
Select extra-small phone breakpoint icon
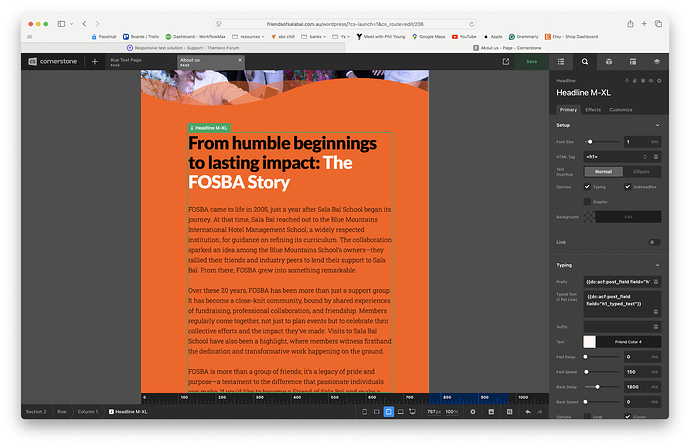point(364,412)
